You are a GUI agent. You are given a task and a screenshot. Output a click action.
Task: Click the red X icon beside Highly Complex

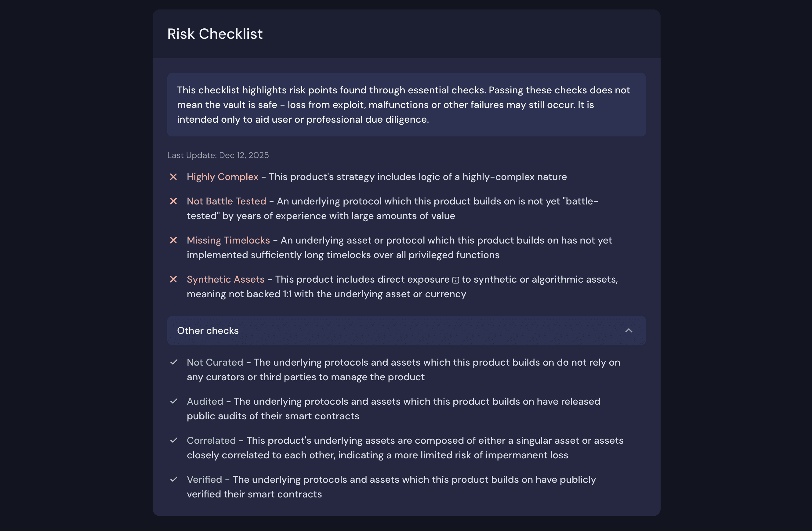173,177
